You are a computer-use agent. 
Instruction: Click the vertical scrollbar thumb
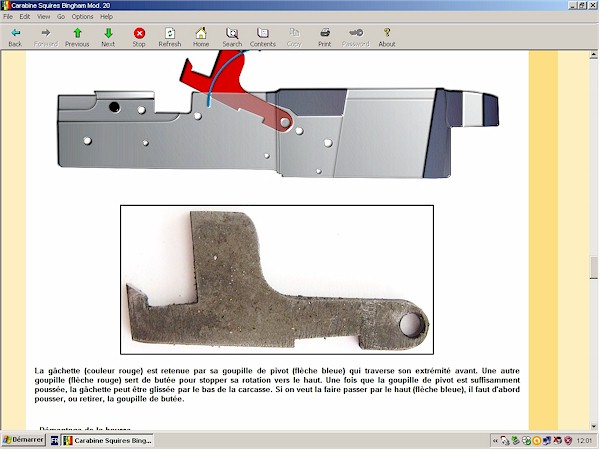tap(593, 267)
